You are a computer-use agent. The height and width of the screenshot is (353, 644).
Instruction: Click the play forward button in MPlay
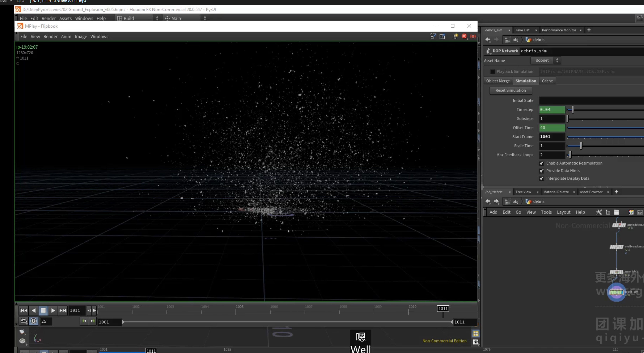click(53, 310)
